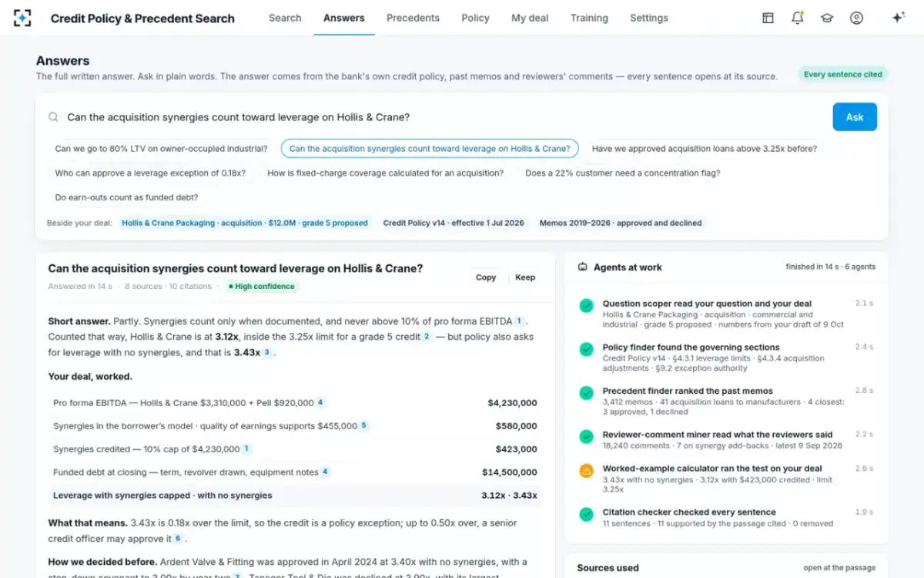
Task: Click the $423,000 synergies credited value
Action: [517, 449]
